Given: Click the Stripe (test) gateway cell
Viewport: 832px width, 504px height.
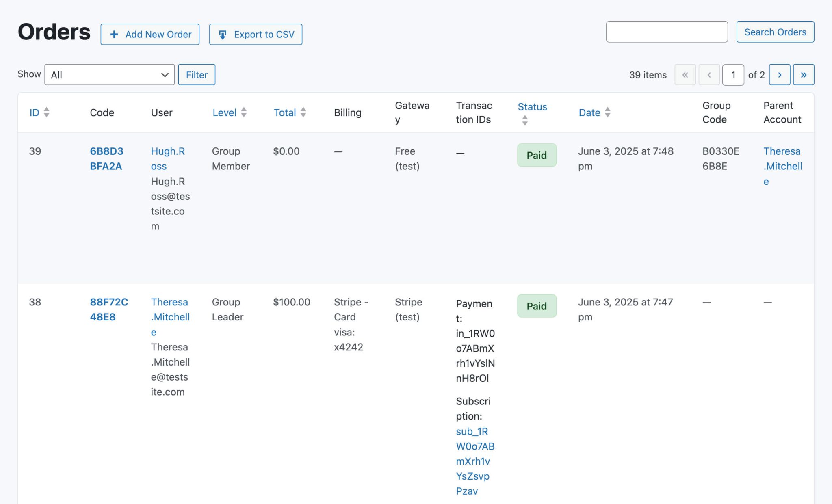Looking at the screenshot, I should click(409, 309).
